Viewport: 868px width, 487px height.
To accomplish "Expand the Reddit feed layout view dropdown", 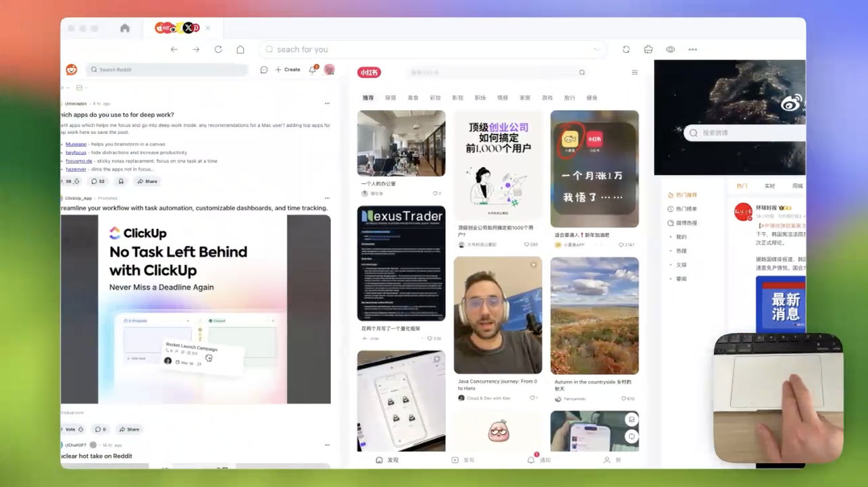I will (82, 88).
